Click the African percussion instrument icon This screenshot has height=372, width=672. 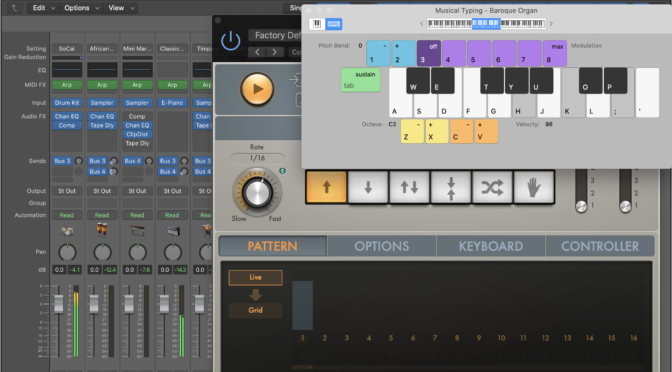click(102, 230)
